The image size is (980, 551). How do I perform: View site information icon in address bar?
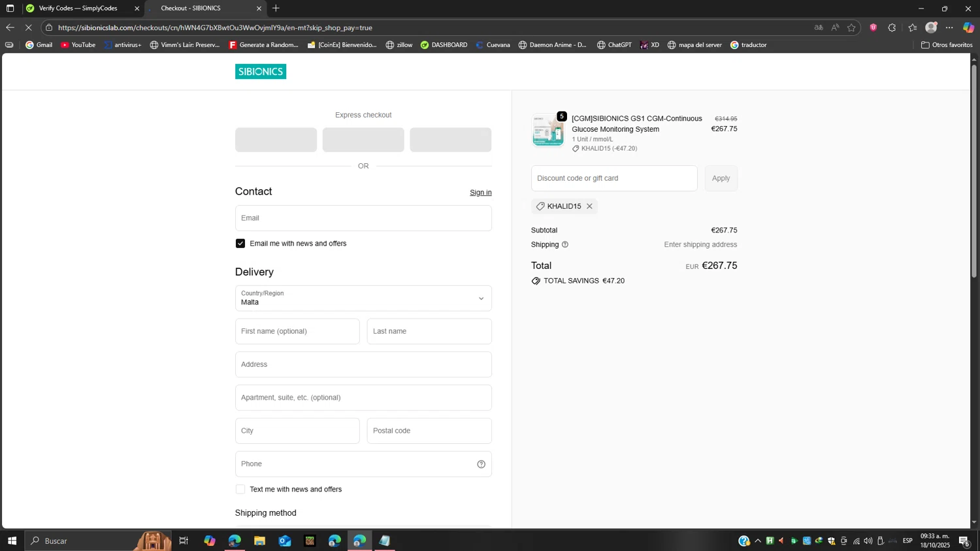click(49, 27)
